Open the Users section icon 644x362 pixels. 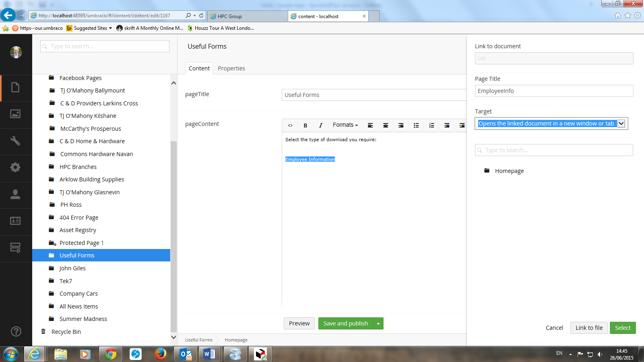pyautogui.click(x=15, y=194)
